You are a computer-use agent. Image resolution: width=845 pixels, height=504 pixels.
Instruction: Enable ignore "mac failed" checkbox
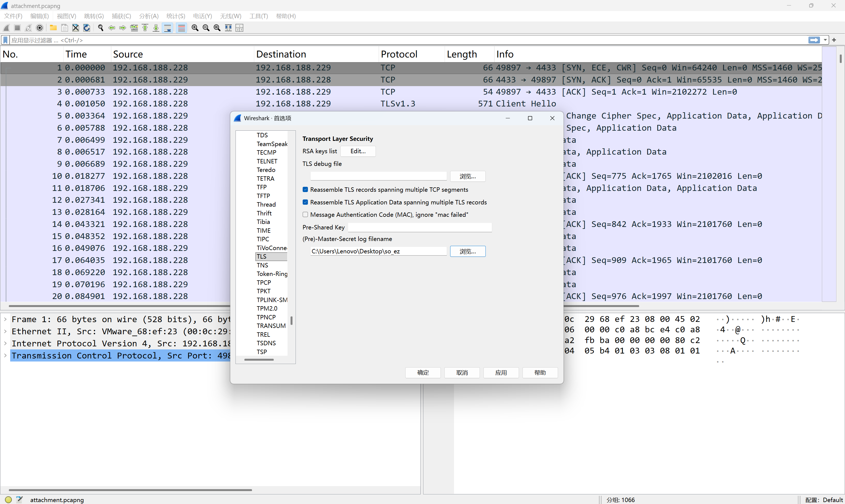pyautogui.click(x=305, y=215)
